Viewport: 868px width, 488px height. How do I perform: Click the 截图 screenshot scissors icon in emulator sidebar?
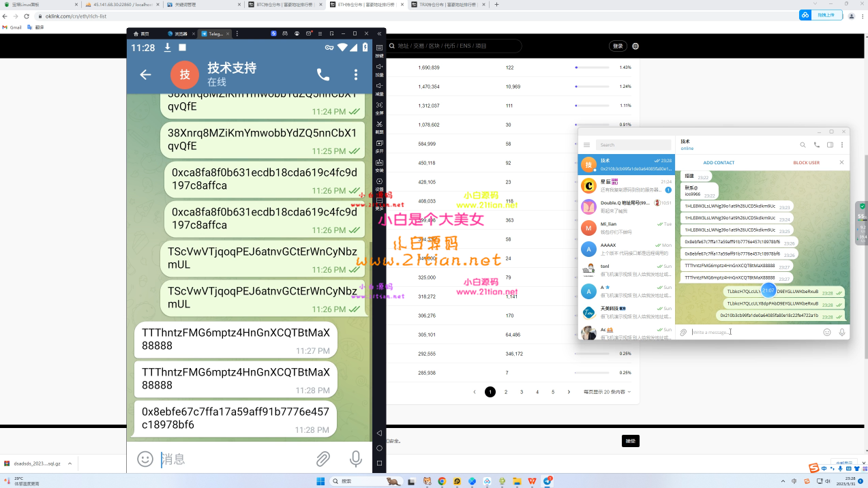pyautogui.click(x=379, y=125)
